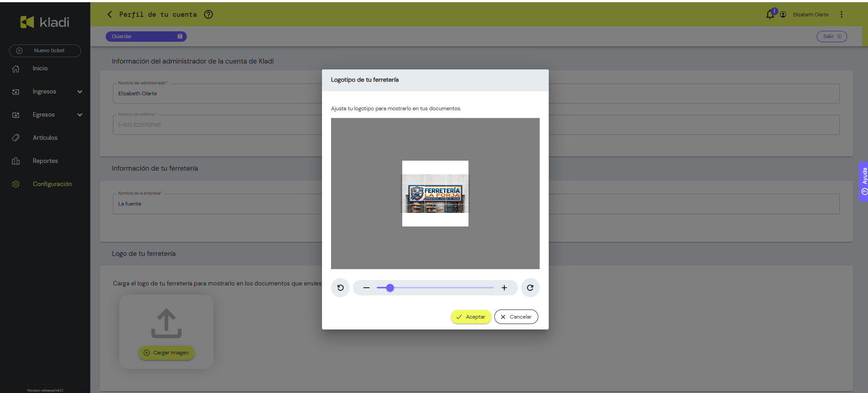Zoom out the logo with minus icon
Screen dimensions: 868x393
coord(366,288)
